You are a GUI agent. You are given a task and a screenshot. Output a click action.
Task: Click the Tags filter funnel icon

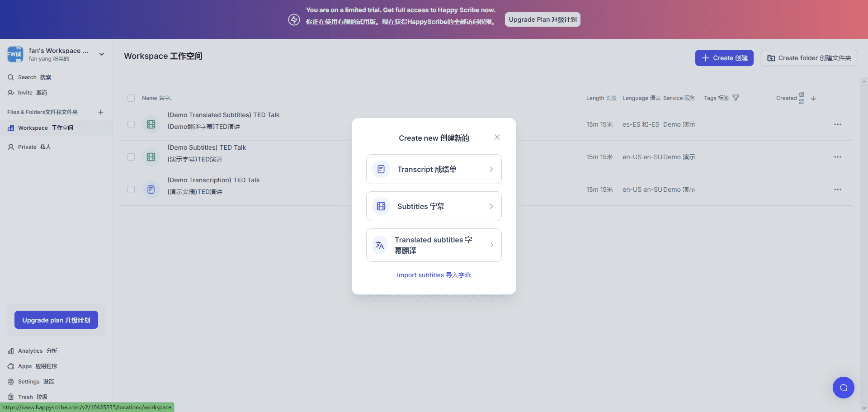tap(736, 98)
